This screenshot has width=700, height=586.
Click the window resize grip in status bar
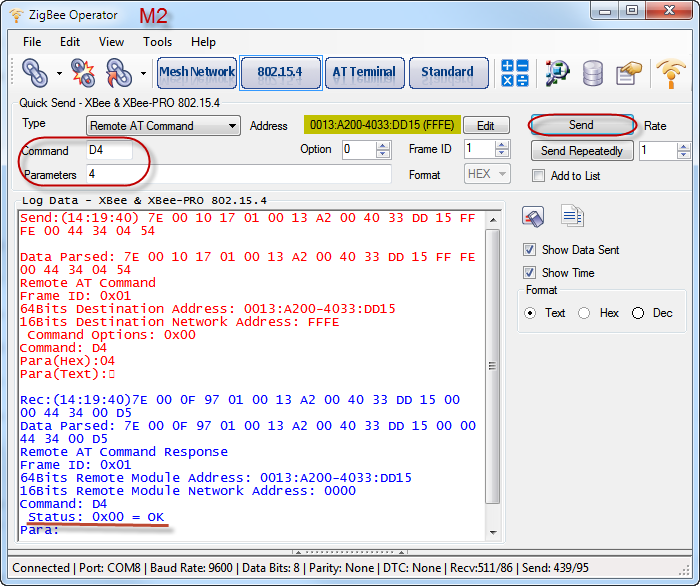point(684,571)
